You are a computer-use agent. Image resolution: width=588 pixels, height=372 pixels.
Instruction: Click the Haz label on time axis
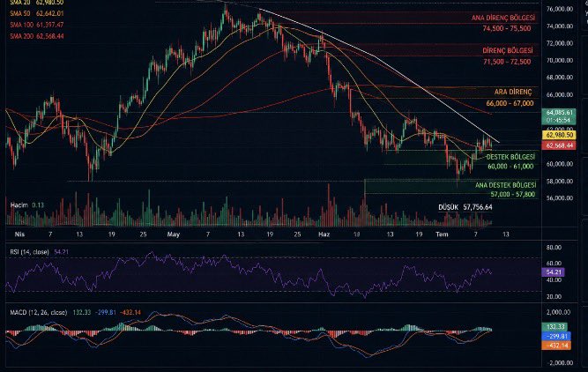324,234
